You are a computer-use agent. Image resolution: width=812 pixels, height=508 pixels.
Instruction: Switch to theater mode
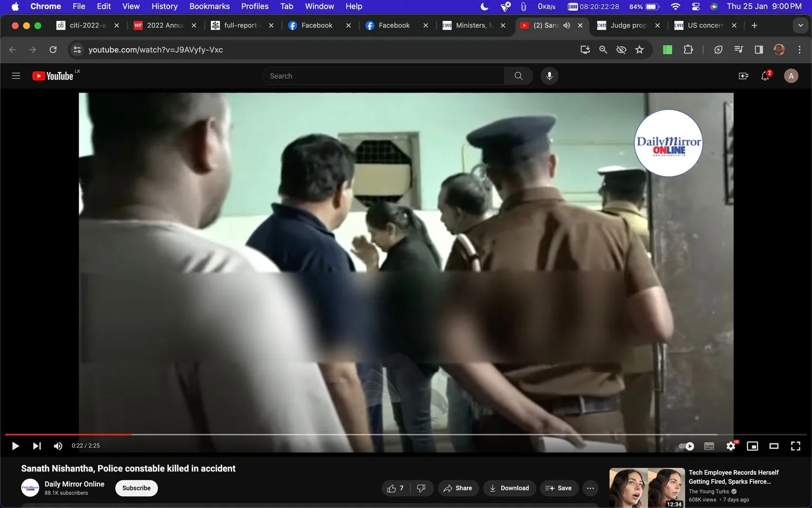pos(774,446)
